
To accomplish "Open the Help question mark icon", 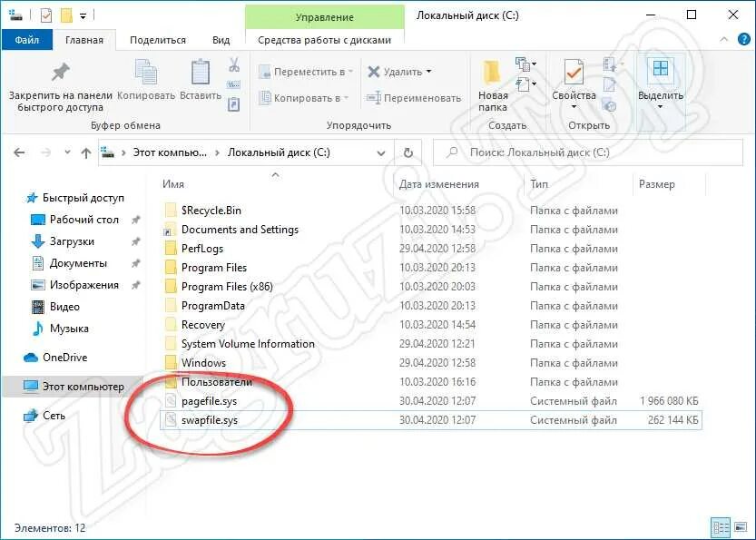I will coord(744,40).
